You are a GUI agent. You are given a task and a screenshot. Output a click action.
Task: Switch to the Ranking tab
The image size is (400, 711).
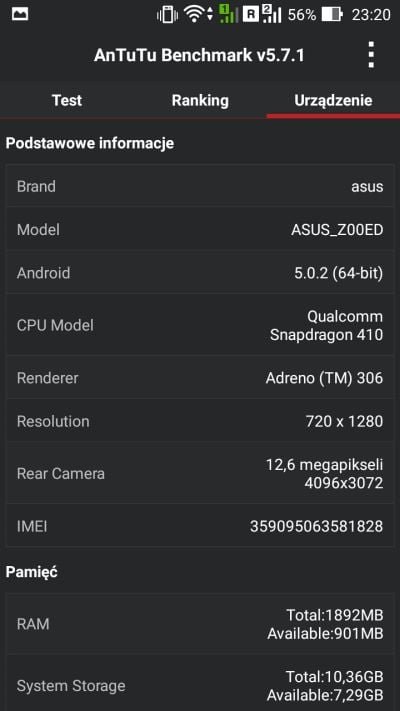click(x=200, y=100)
